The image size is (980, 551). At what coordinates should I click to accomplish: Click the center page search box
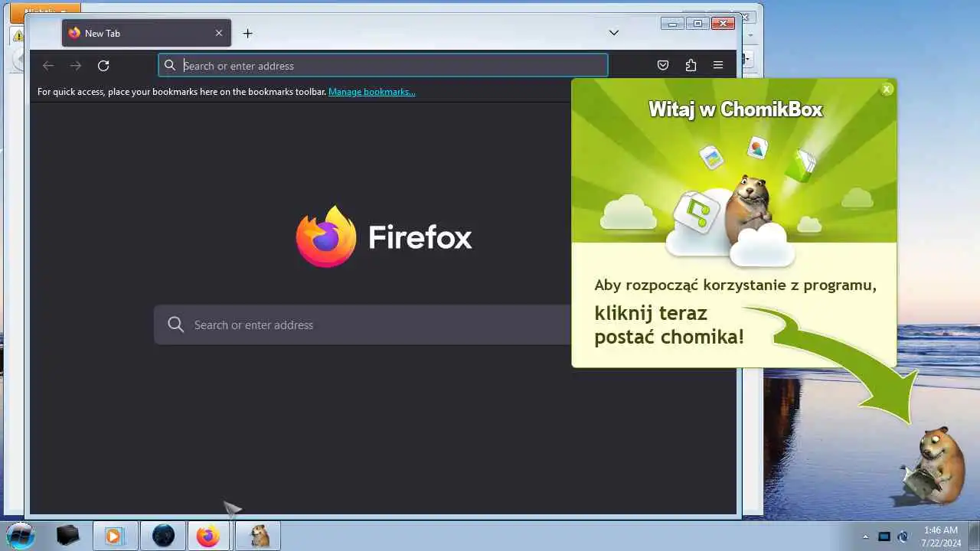point(363,324)
